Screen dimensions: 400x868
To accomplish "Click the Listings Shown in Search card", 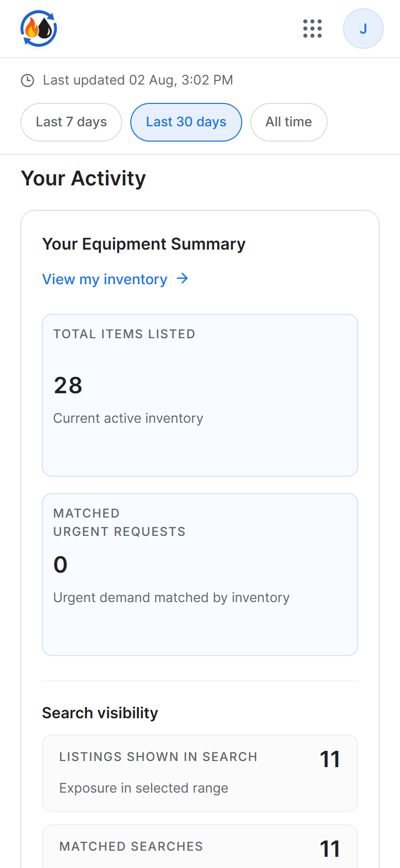I will (x=200, y=773).
